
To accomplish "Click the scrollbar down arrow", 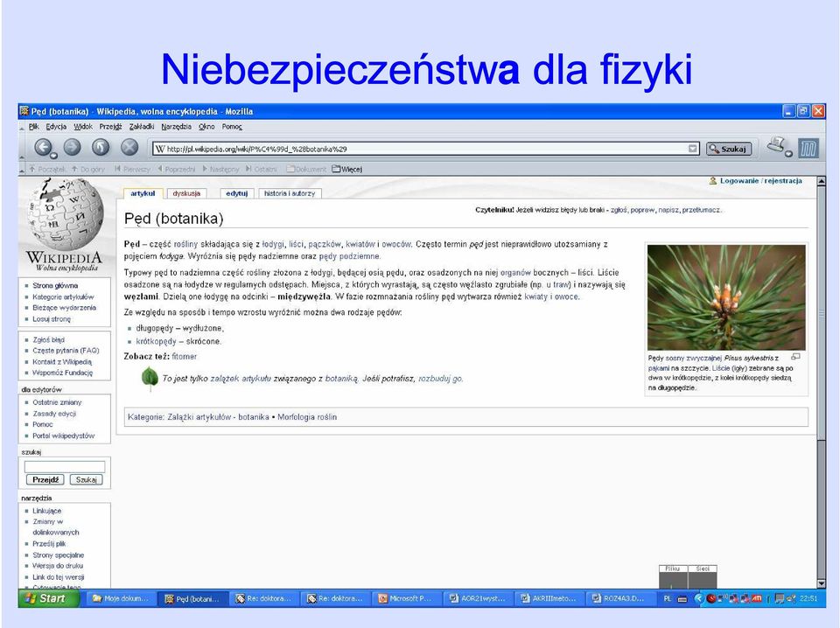I will 822,583.
